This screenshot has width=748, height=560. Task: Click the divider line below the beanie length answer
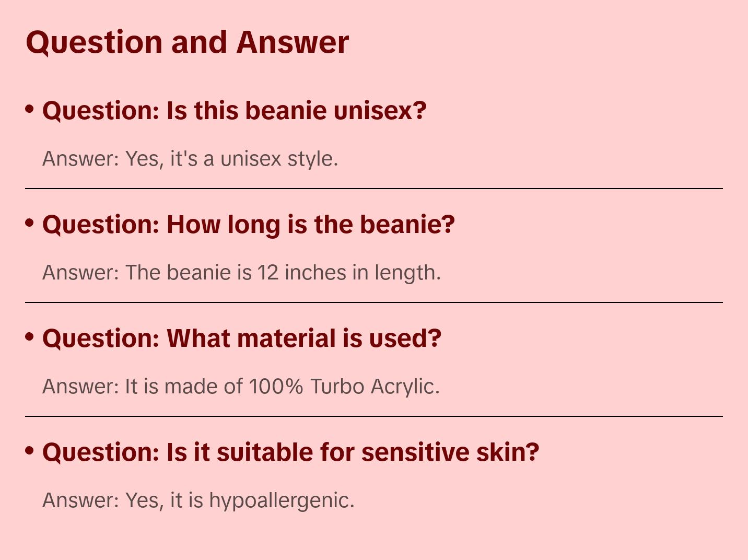(x=373, y=302)
